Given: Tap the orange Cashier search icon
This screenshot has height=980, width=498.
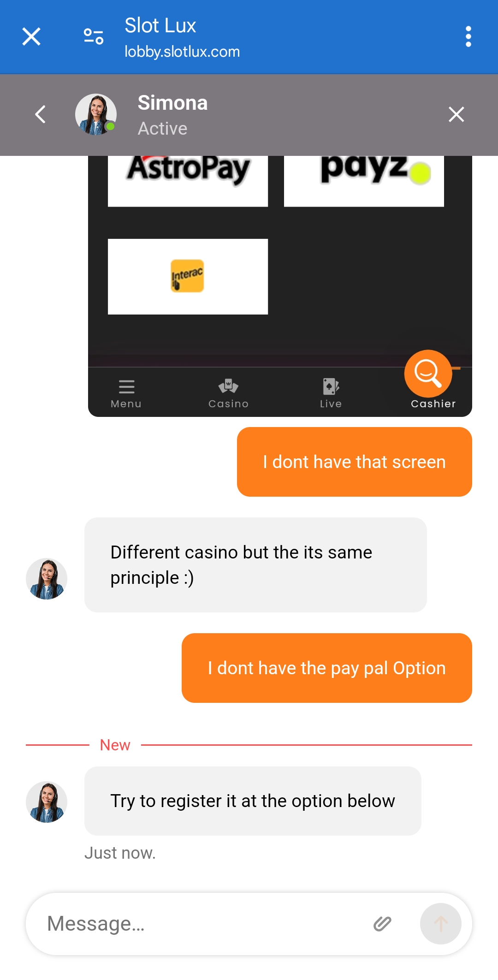Looking at the screenshot, I should click(428, 374).
